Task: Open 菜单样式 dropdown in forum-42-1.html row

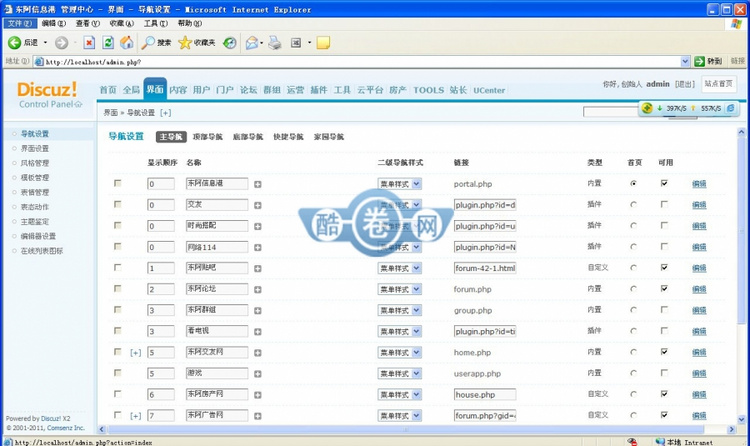Action: [399, 268]
